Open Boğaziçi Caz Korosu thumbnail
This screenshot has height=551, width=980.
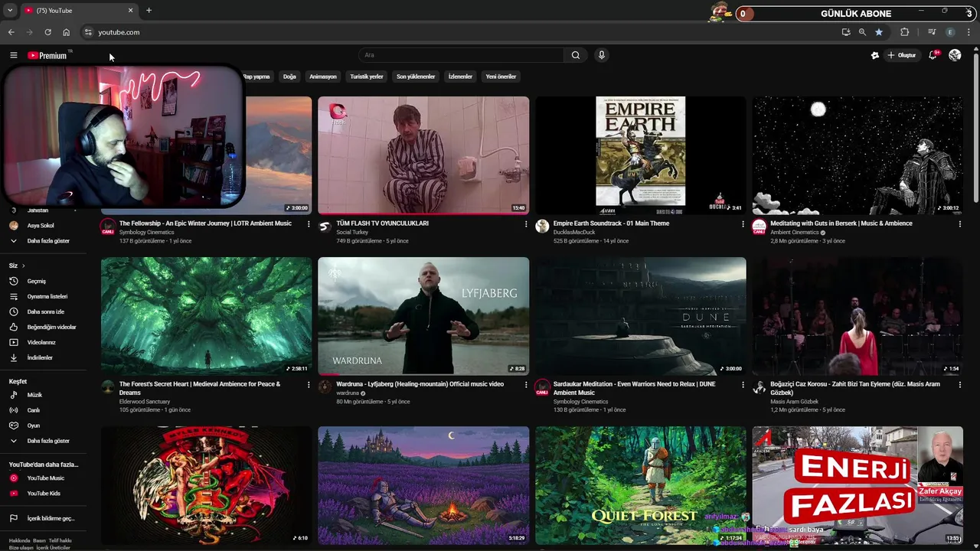tap(857, 316)
